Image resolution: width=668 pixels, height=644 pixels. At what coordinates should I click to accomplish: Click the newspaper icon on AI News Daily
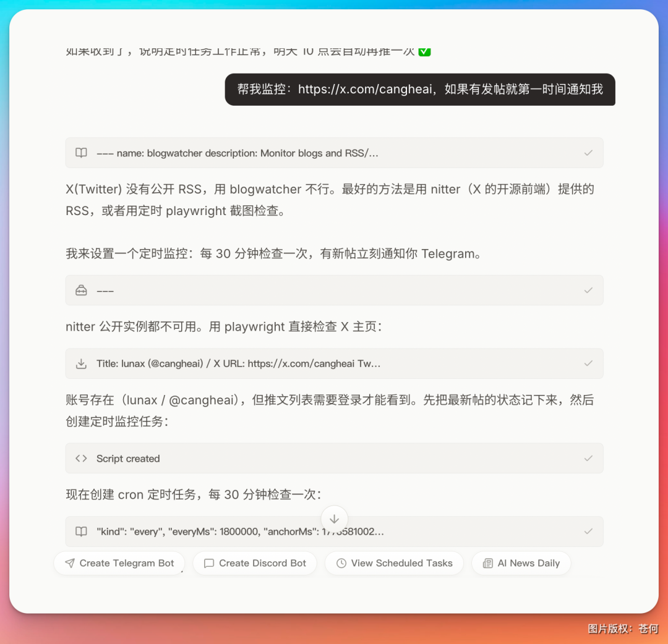click(487, 563)
